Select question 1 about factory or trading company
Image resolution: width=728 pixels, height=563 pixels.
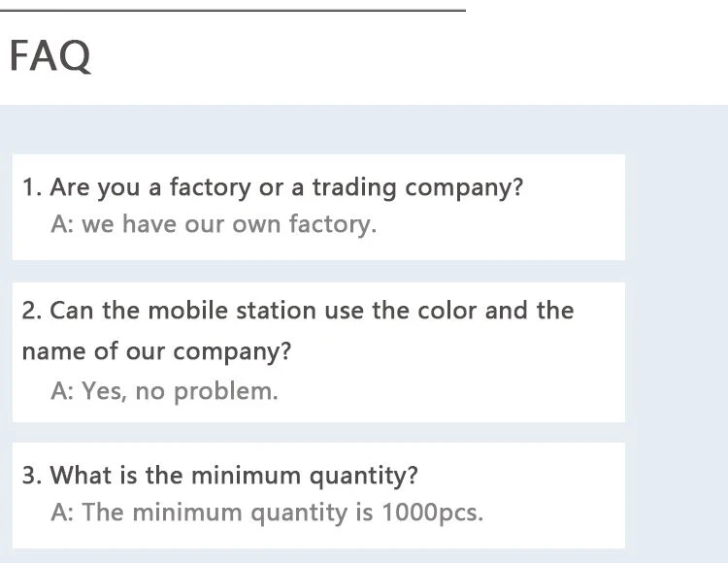point(273,187)
